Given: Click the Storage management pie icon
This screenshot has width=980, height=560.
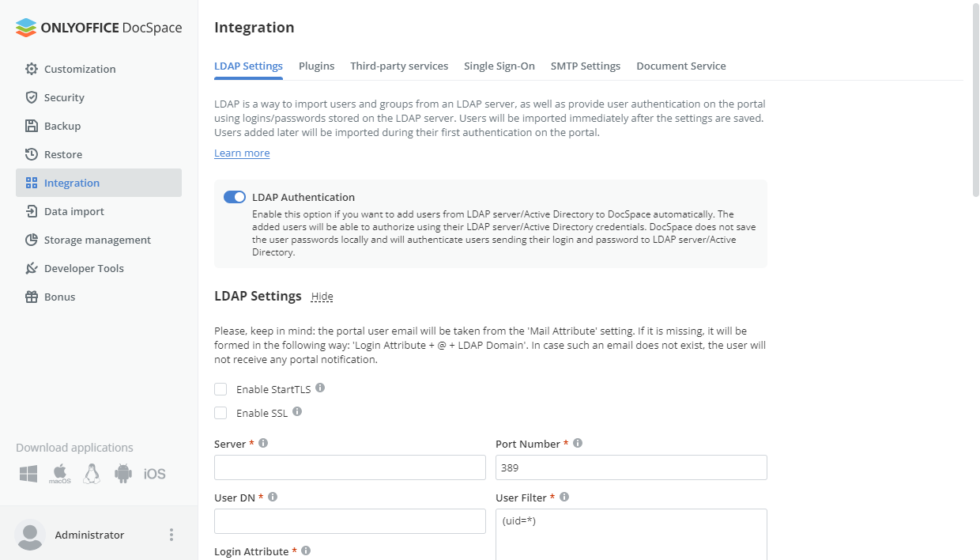Looking at the screenshot, I should coord(32,240).
